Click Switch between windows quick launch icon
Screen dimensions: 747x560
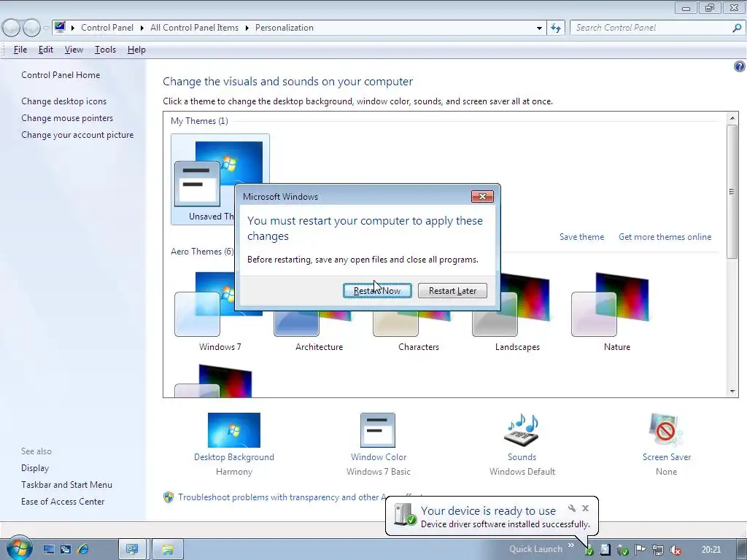66,550
